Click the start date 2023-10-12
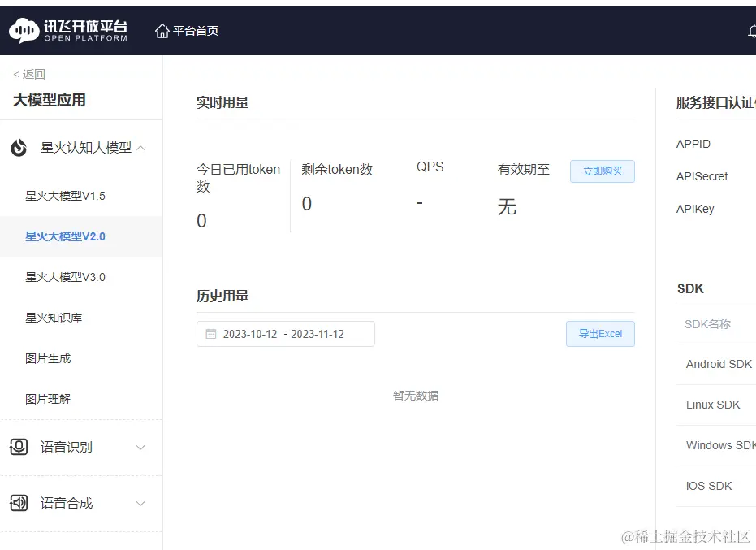 pyautogui.click(x=250, y=334)
